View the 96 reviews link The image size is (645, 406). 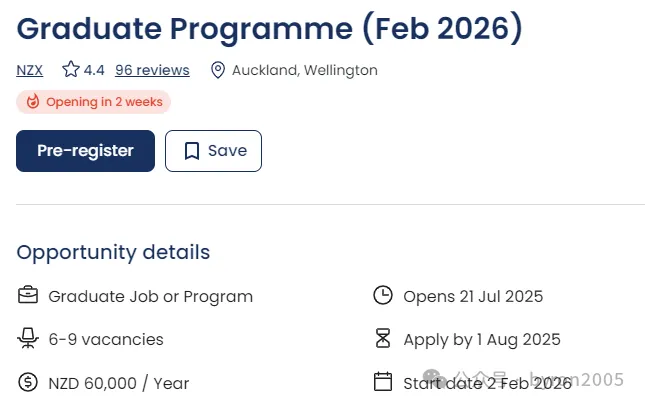click(x=152, y=70)
